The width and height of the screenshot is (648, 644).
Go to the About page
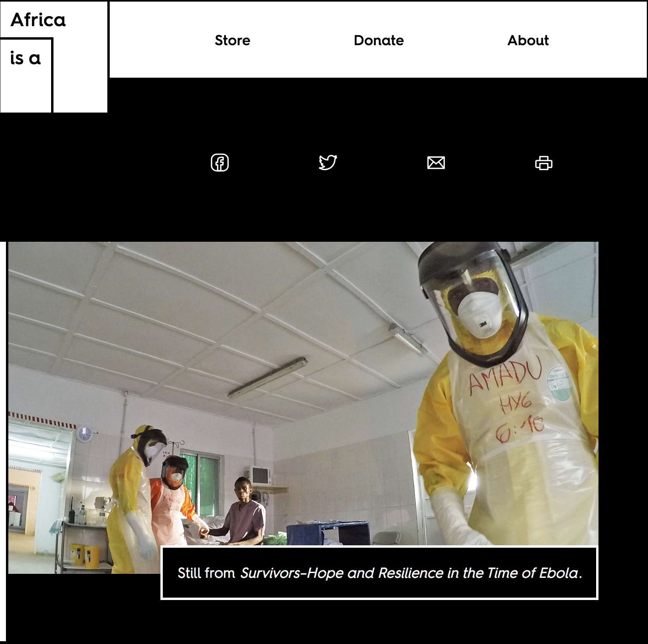(x=528, y=40)
